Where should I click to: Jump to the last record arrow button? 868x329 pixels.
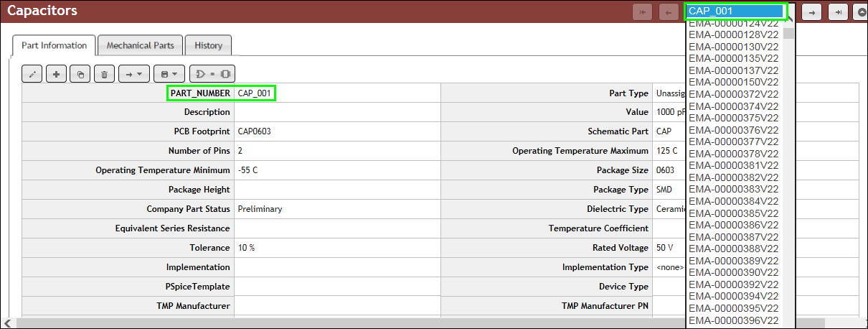(x=839, y=11)
